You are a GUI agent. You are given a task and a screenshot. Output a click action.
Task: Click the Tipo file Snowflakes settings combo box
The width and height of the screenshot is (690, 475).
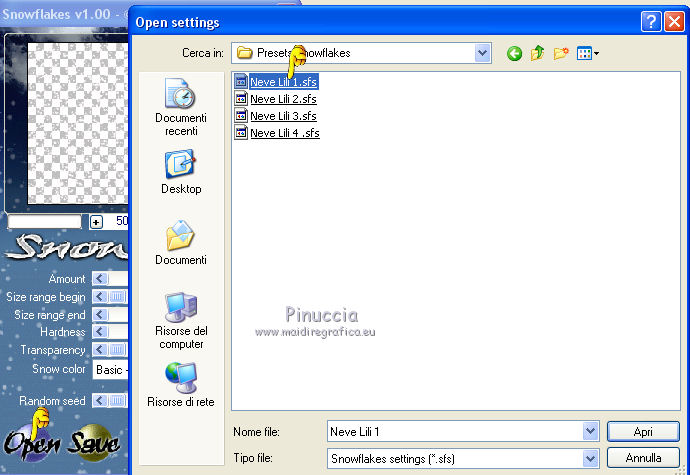(462, 459)
